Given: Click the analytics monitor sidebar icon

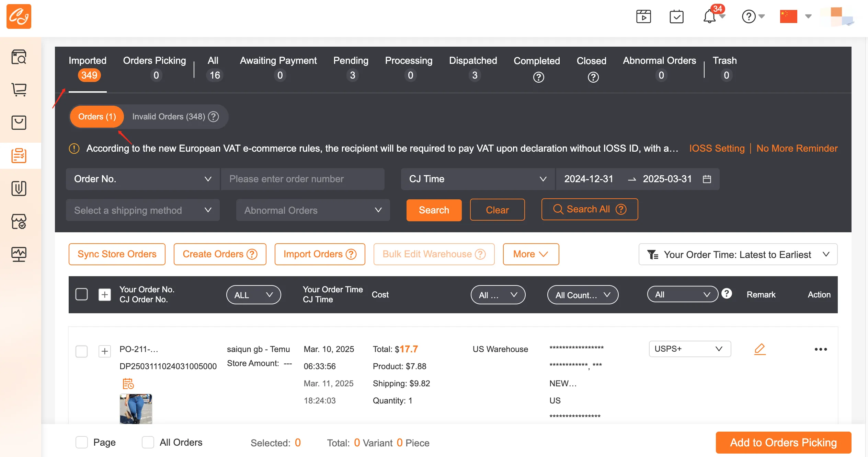Looking at the screenshot, I should [19, 254].
